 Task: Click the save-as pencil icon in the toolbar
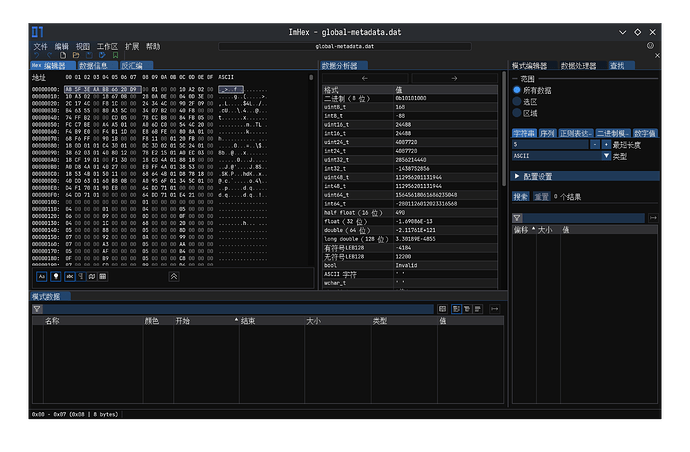pos(102,55)
